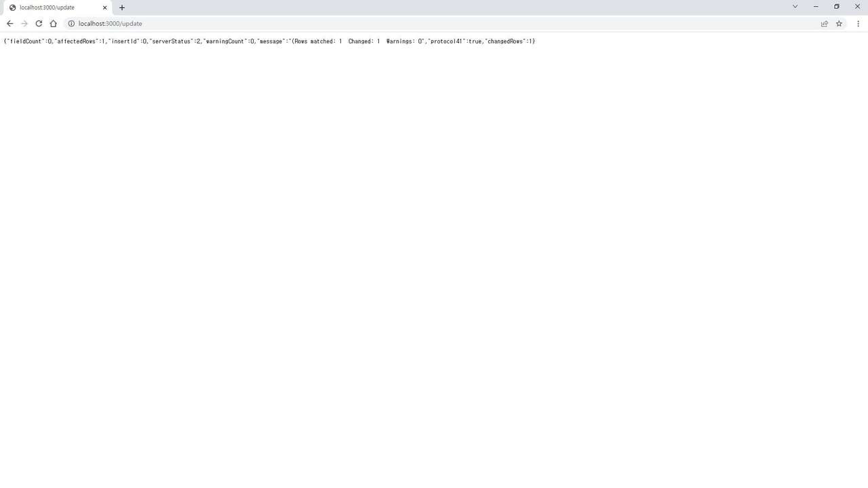
Task: Minimize the browser window
Action: click(x=815, y=6)
